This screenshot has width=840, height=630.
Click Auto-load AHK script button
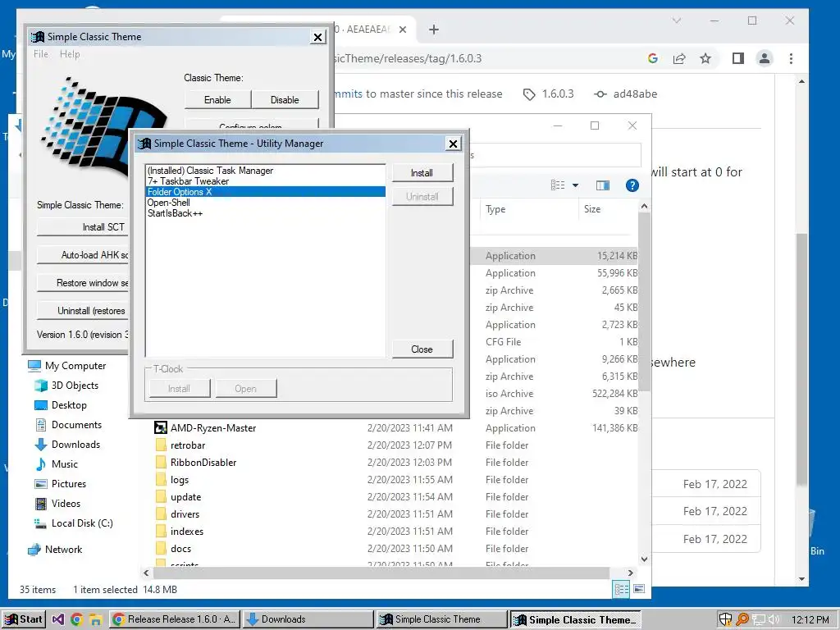(84, 255)
